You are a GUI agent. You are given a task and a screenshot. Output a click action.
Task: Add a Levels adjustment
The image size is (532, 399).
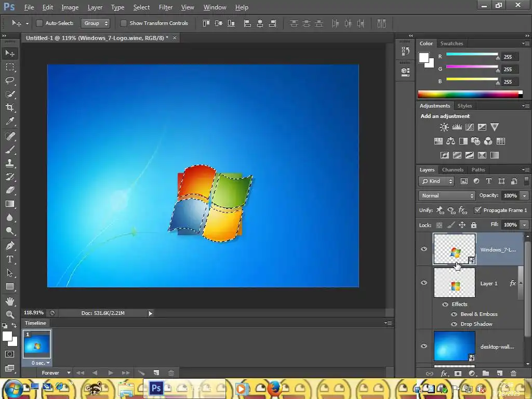point(457,127)
